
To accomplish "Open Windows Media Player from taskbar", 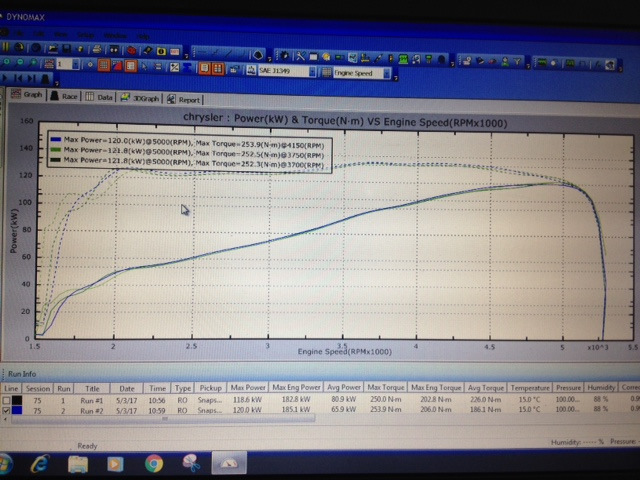I will click(x=115, y=464).
